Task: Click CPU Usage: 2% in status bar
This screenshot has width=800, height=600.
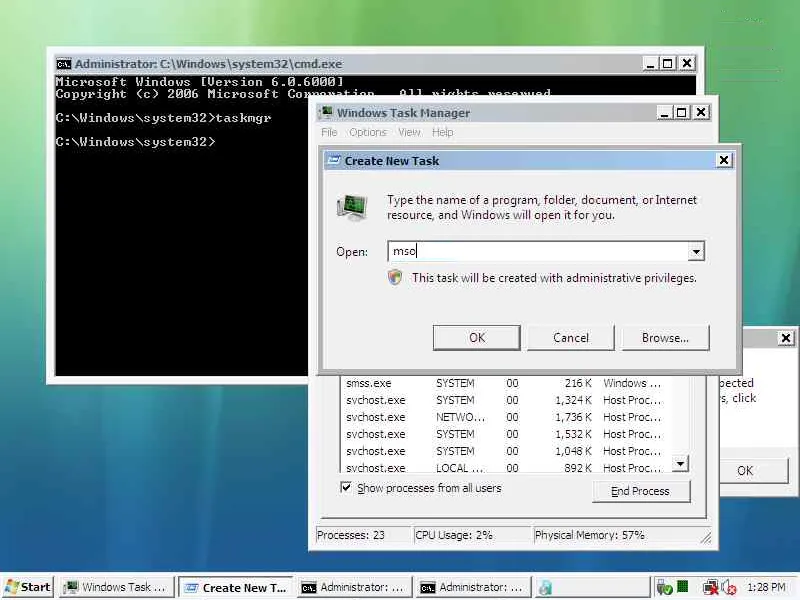Action: 471,535
